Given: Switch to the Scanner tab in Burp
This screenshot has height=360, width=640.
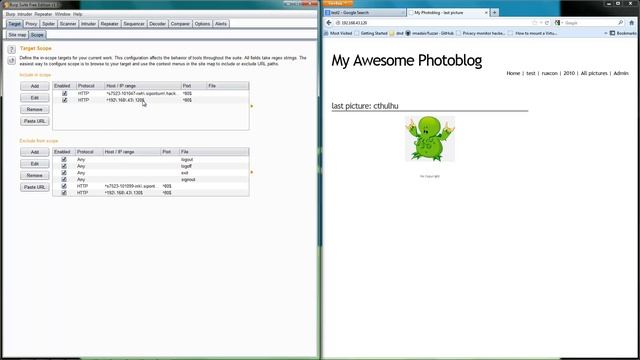Looking at the screenshot, I should 68,24.
